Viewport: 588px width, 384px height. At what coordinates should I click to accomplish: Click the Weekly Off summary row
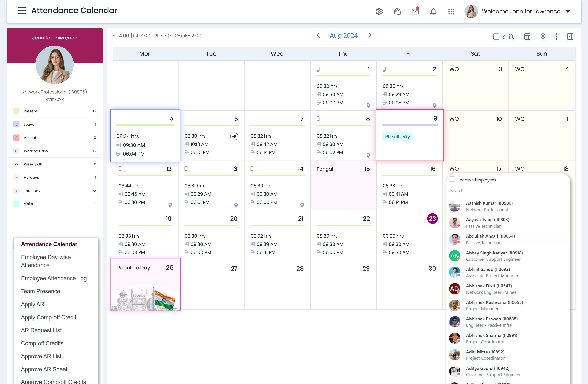pos(55,164)
